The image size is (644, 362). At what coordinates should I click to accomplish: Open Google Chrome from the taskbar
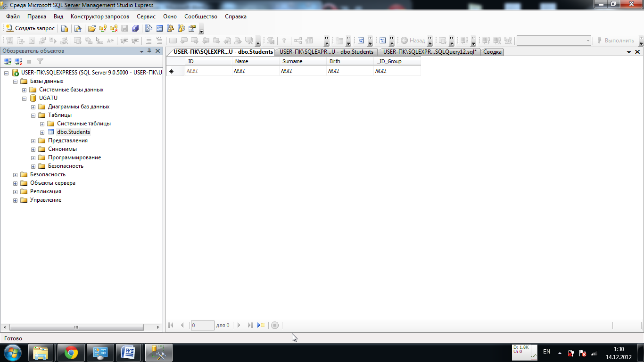71,353
